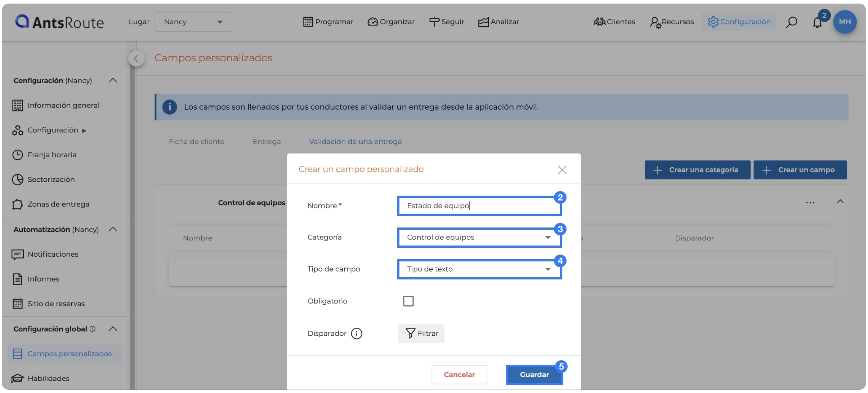The image size is (868, 393).
Task: Click the search magnifier icon
Action: point(791,22)
